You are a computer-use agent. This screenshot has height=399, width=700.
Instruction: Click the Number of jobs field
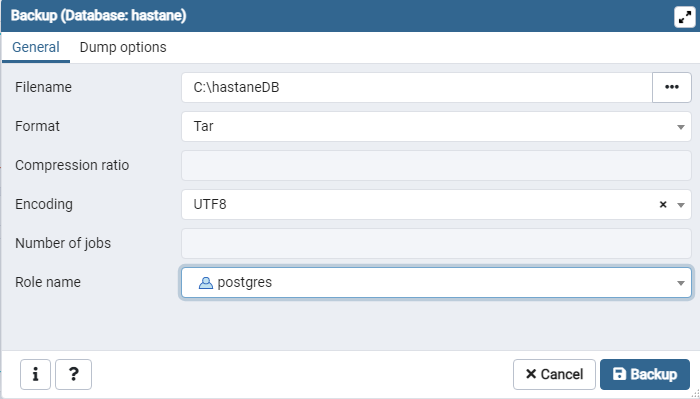click(436, 244)
